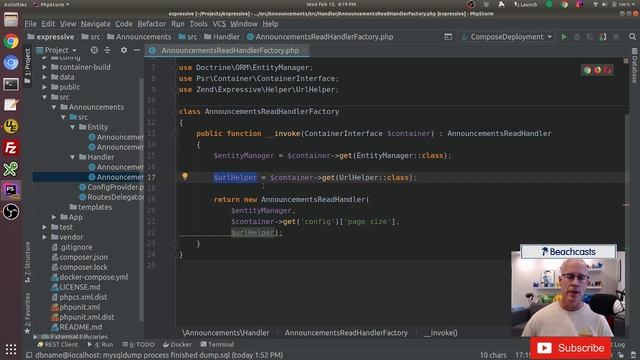
Task: Toggle the 1: Project side tab
Action: 28,65
